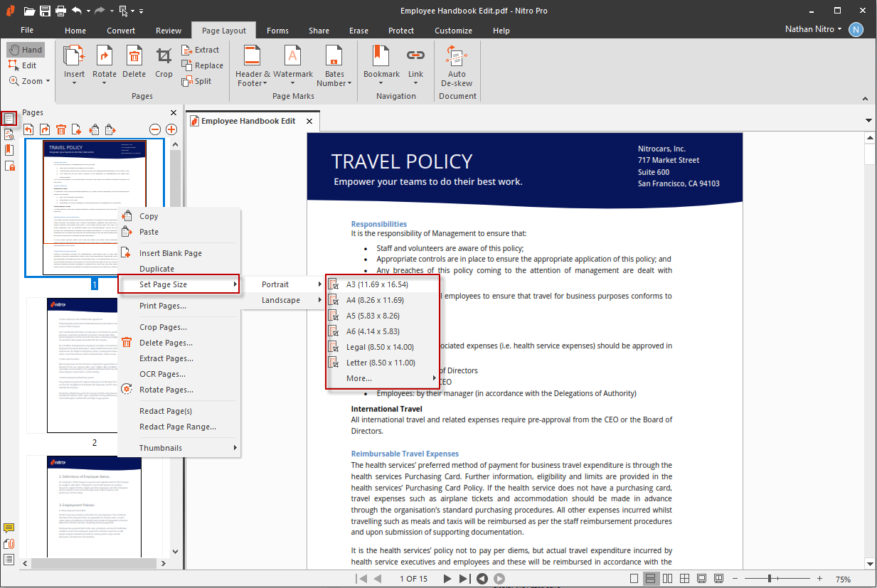Choose A4 (8.26 x 11.69) page size
This screenshot has width=877, height=588.
point(375,300)
